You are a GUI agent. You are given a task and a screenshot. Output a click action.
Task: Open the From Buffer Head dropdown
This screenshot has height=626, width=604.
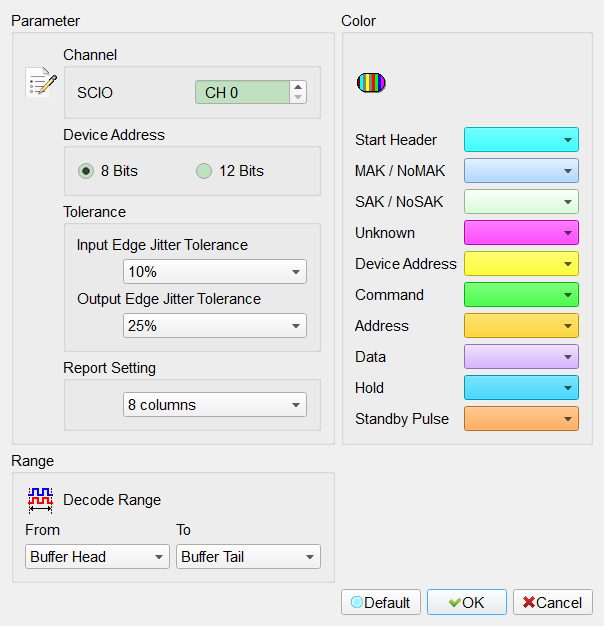point(97,557)
